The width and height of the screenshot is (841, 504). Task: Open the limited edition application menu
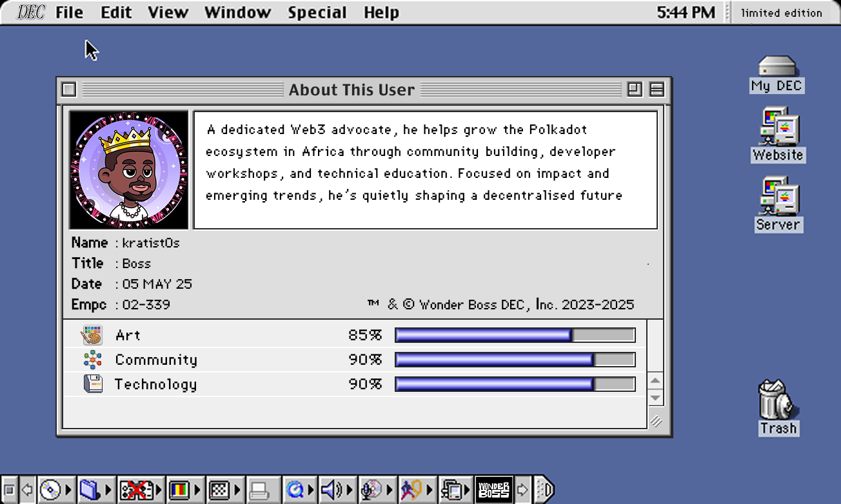(x=782, y=12)
